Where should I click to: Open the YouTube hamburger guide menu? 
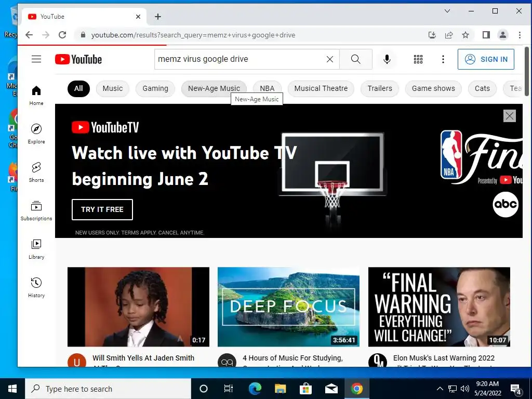(x=36, y=59)
